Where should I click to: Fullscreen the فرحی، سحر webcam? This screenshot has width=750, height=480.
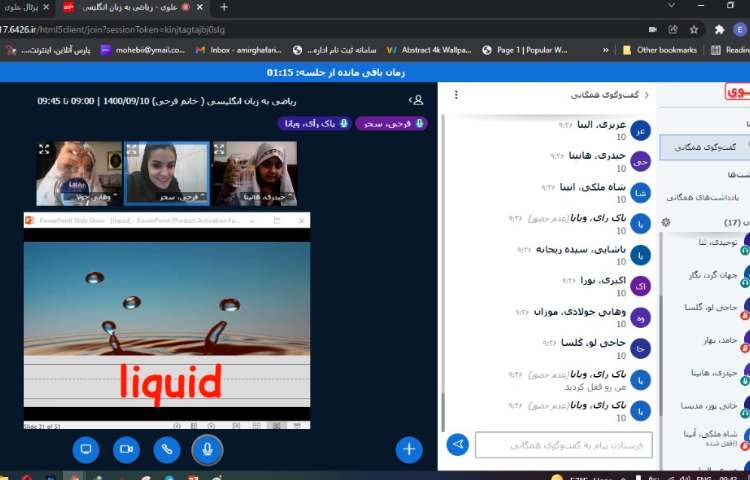click(x=132, y=150)
